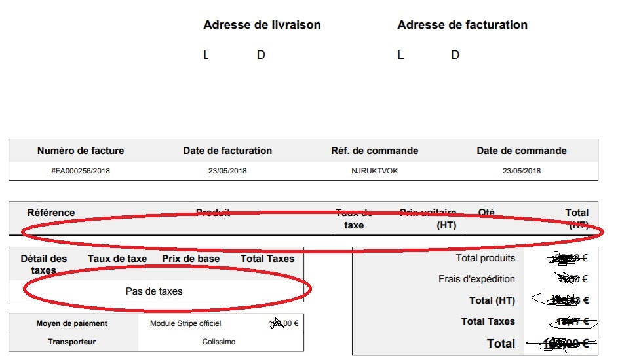Click the 'Référence' column header
The image size is (620, 364).
point(51,213)
